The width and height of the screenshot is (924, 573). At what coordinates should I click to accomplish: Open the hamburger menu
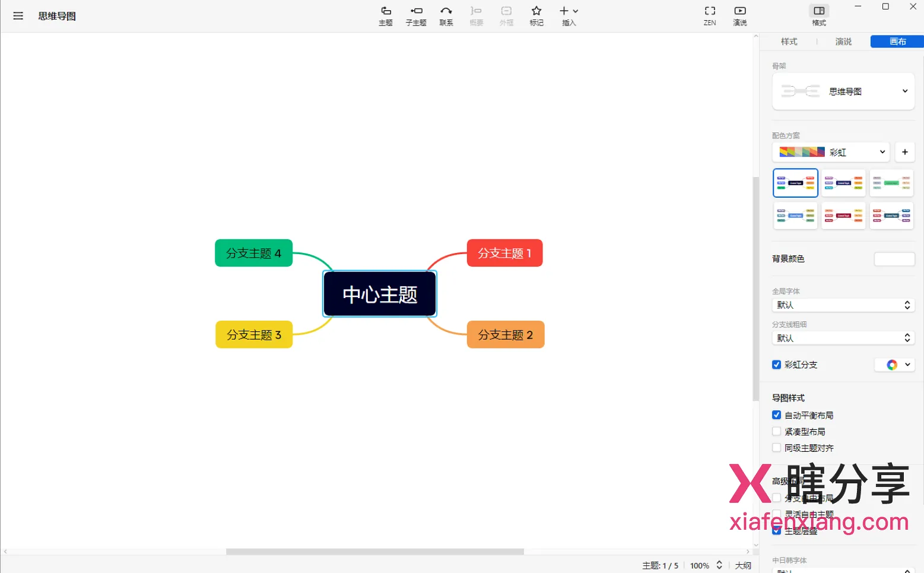18,15
